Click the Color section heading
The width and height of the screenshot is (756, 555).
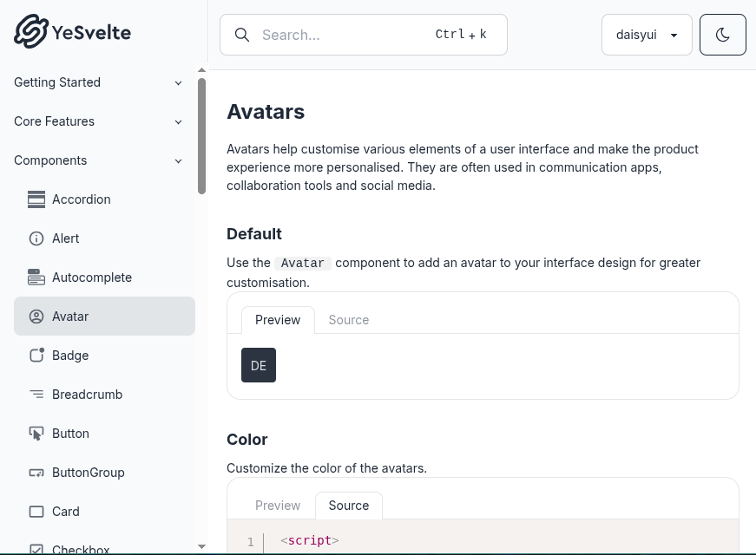tap(247, 440)
